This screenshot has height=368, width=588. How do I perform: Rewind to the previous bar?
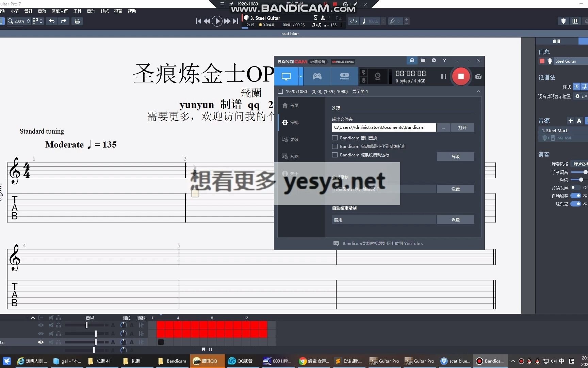(207, 21)
